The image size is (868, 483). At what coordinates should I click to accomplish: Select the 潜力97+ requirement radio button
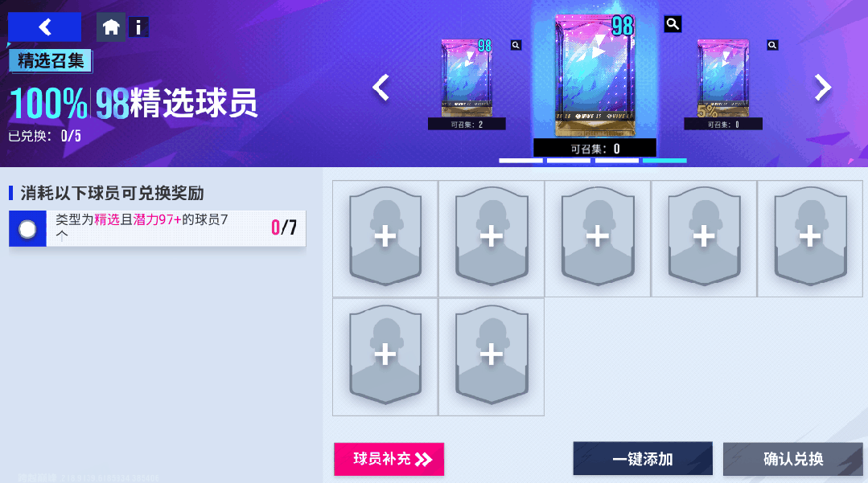click(x=27, y=228)
